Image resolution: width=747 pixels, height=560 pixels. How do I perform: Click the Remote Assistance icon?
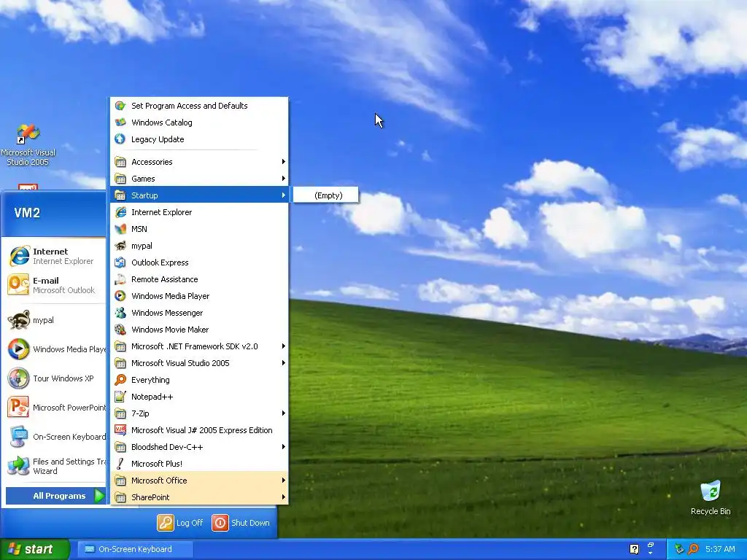click(x=120, y=279)
